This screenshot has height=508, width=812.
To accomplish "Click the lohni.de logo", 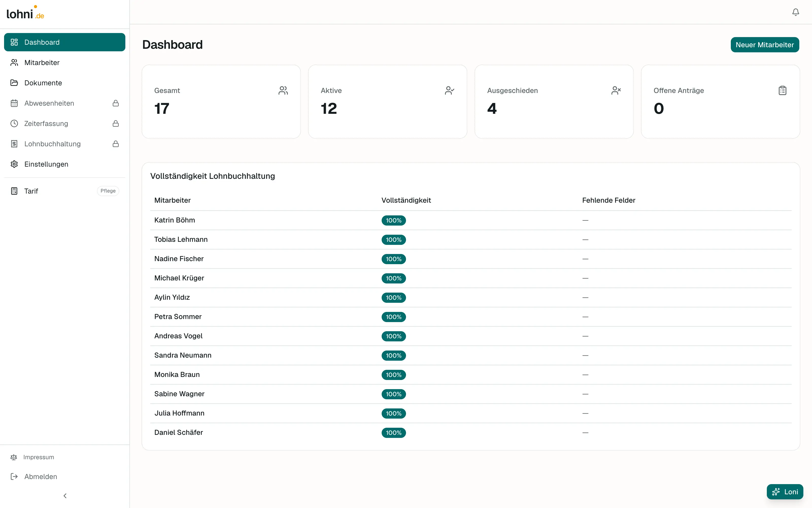I will pyautogui.click(x=25, y=13).
